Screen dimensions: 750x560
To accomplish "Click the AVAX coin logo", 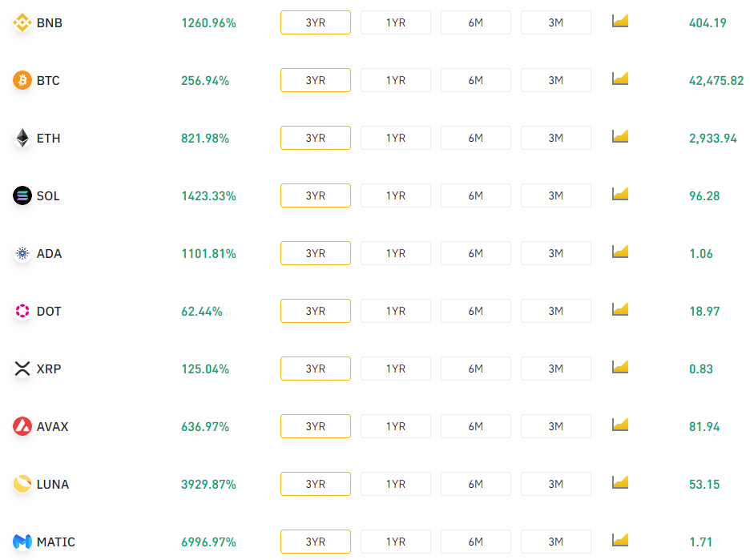I will [x=22, y=426].
